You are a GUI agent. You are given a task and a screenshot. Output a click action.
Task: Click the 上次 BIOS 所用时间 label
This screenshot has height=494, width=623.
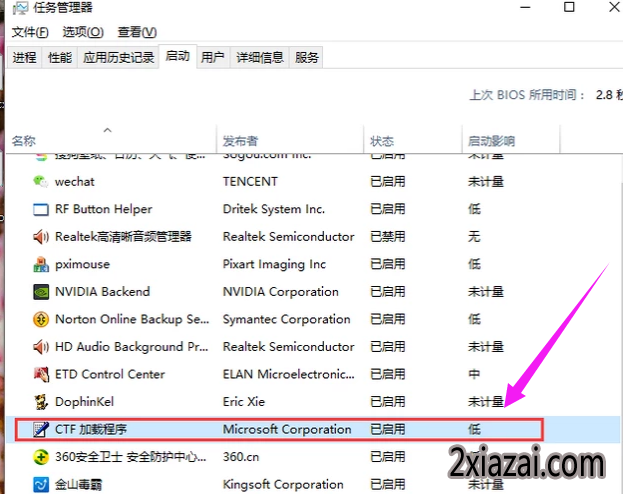pos(527,95)
